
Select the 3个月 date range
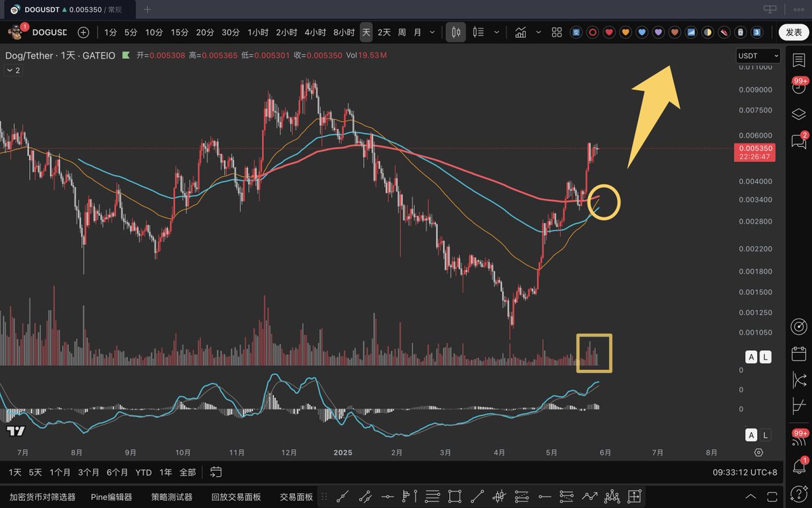89,472
